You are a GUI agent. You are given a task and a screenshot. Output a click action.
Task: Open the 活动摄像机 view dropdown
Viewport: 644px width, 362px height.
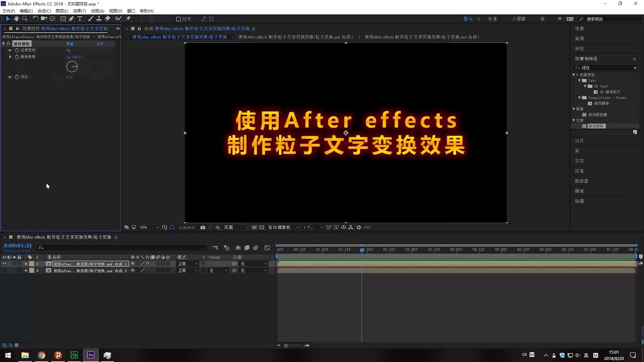[283, 227]
